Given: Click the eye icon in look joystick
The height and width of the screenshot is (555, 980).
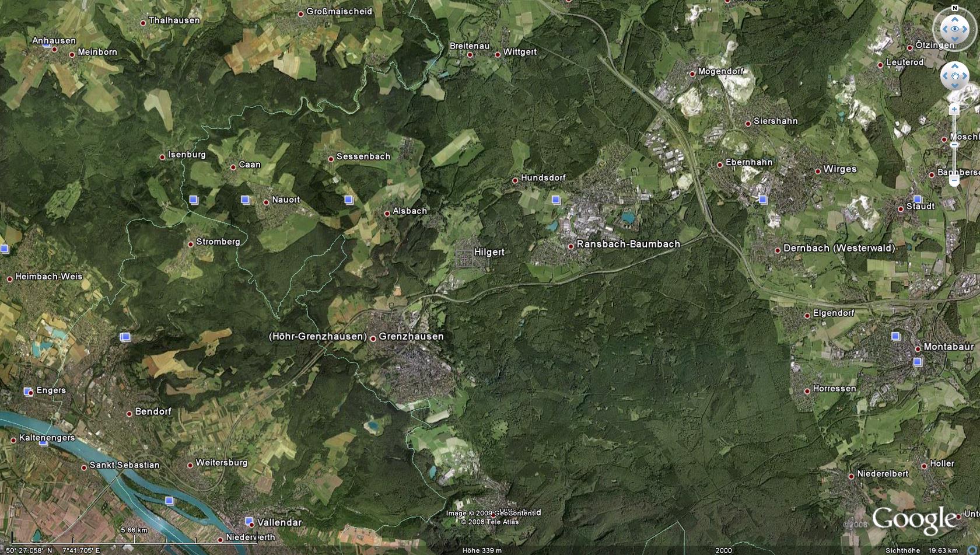Looking at the screenshot, I should pyautogui.click(x=955, y=29).
